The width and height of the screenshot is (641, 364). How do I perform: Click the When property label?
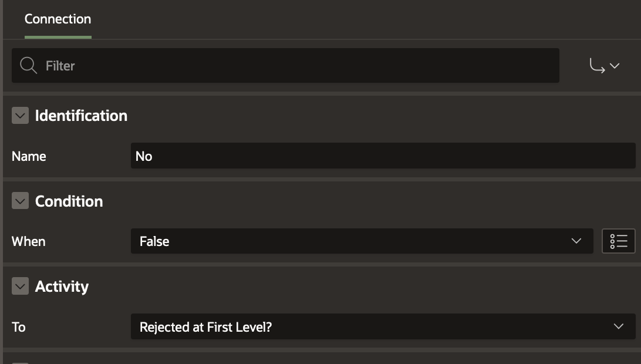[x=28, y=241]
